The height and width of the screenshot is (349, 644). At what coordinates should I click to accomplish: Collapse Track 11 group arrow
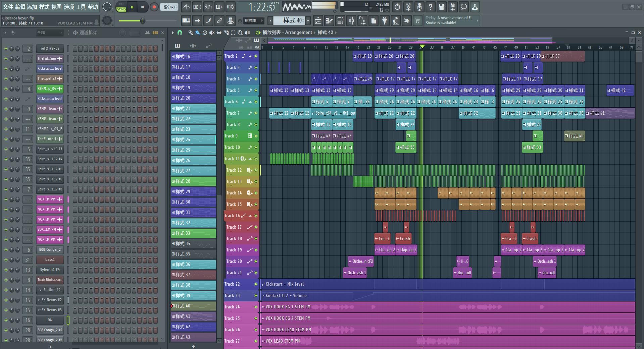point(250,159)
